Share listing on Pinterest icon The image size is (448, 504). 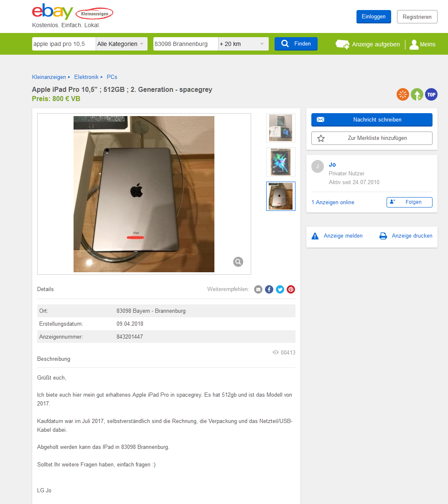291,289
